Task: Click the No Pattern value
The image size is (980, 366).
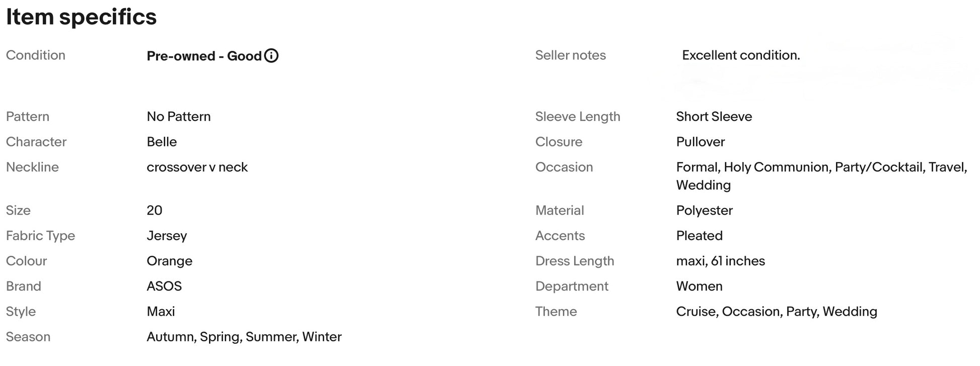Action: pyautogui.click(x=179, y=117)
